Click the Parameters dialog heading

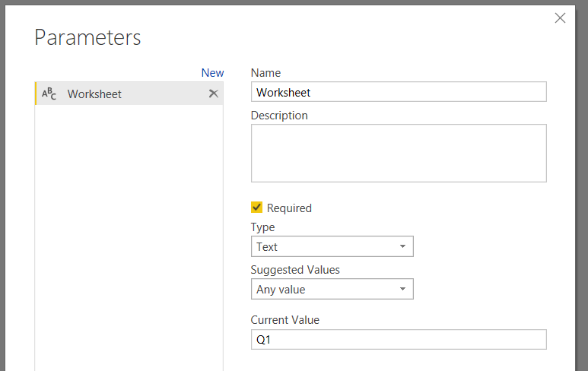tap(87, 37)
